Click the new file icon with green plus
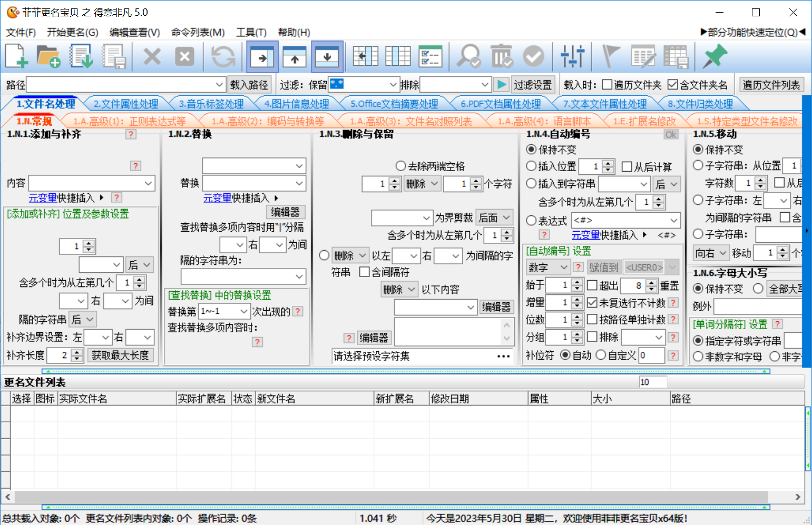 click(x=17, y=56)
